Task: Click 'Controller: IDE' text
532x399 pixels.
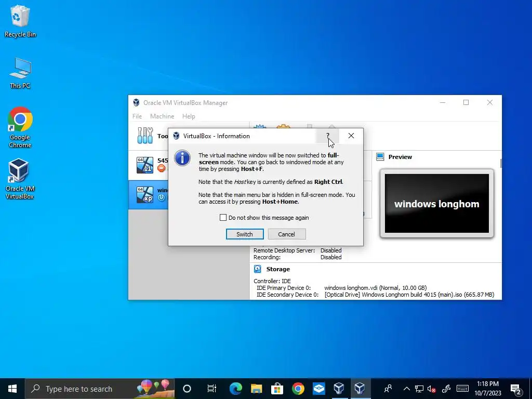Action: (272, 281)
